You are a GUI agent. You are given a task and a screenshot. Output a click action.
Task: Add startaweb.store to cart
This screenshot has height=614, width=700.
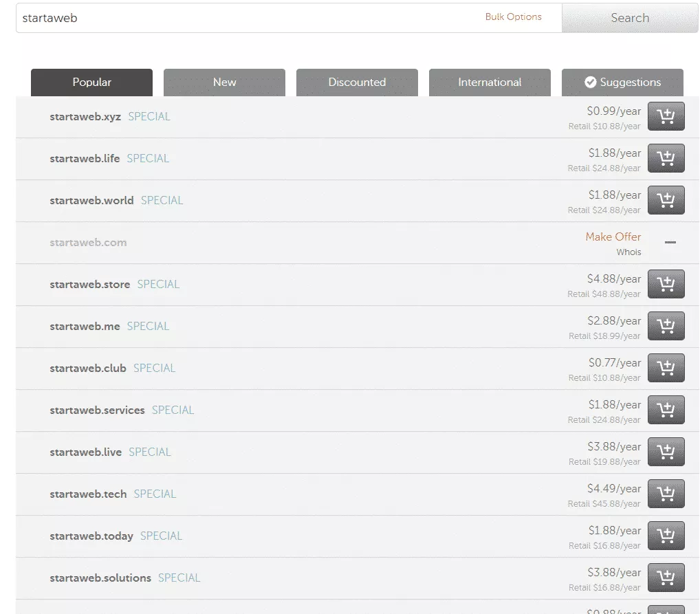pyautogui.click(x=666, y=284)
